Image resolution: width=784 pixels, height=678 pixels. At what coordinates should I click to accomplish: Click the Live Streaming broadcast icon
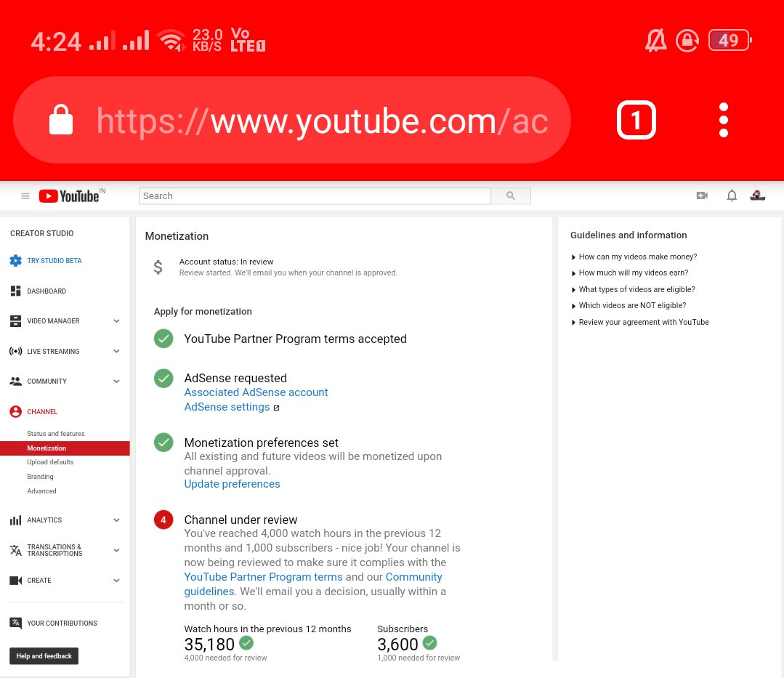15,351
